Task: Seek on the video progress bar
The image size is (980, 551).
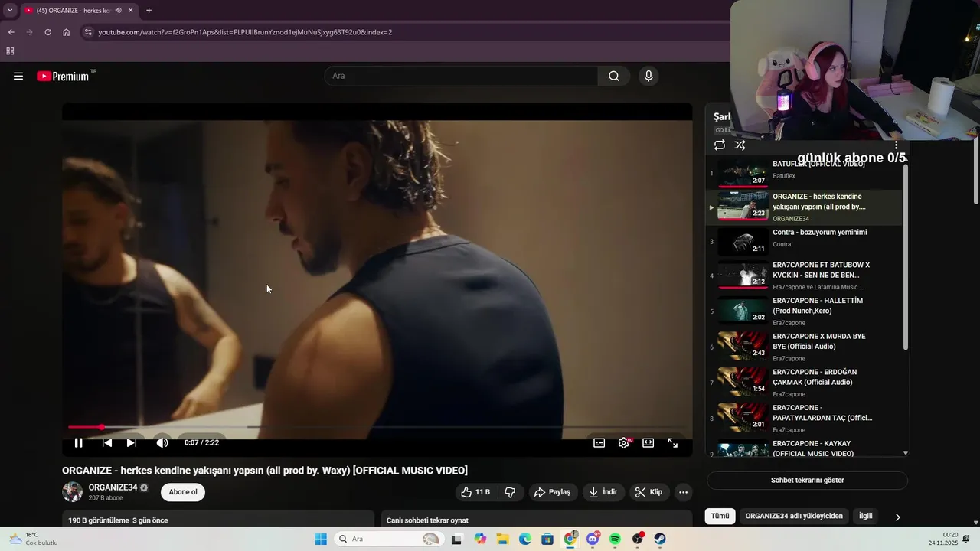Action: tap(377, 427)
